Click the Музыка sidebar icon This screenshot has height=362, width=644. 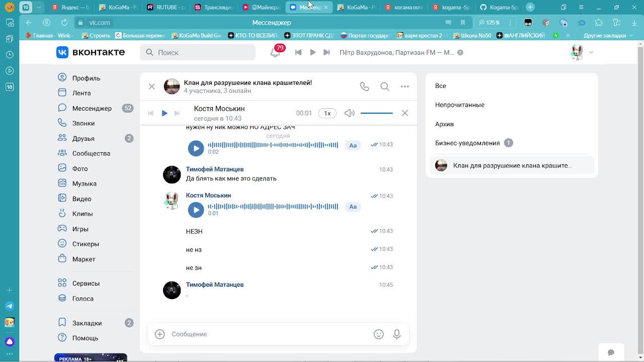click(x=62, y=184)
